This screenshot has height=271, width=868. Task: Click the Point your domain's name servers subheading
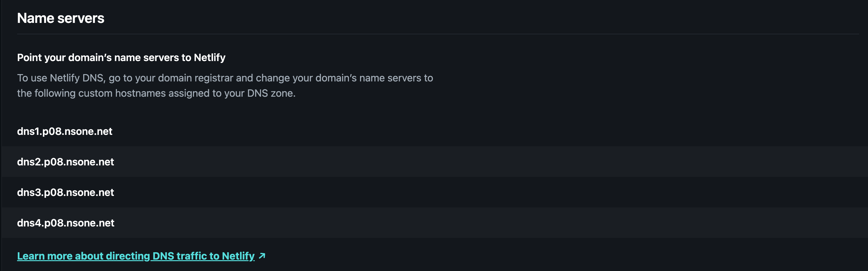pos(121,58)
